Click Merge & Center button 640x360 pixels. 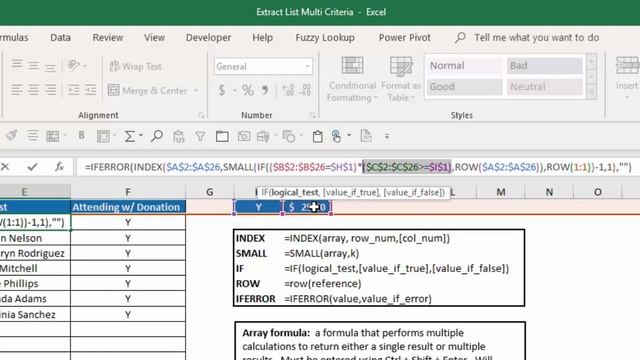pos(147,90)
